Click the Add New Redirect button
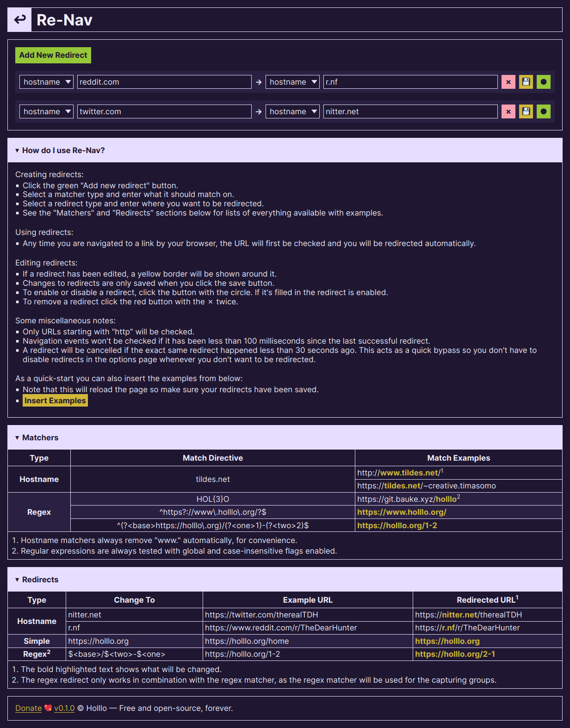 (53, 55)
